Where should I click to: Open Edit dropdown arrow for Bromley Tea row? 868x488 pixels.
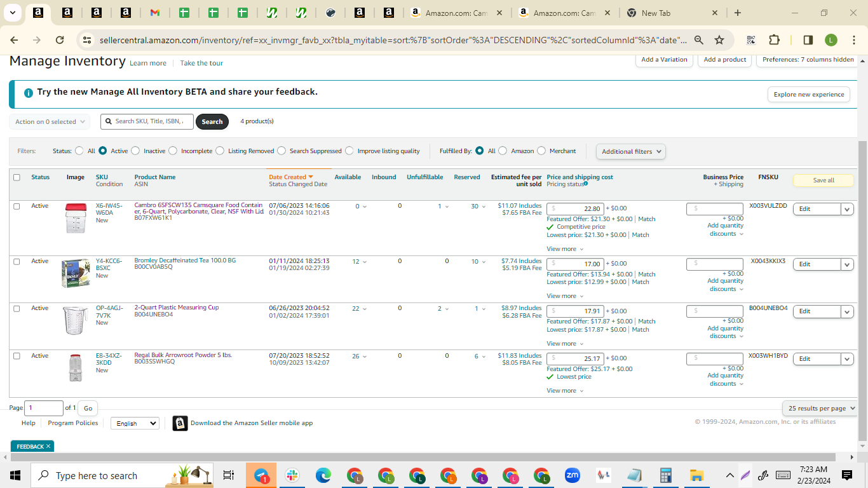[847, 264]
